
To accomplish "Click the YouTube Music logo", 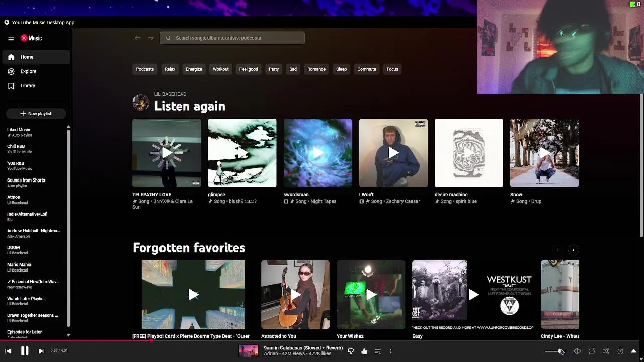I will point(31,38).
